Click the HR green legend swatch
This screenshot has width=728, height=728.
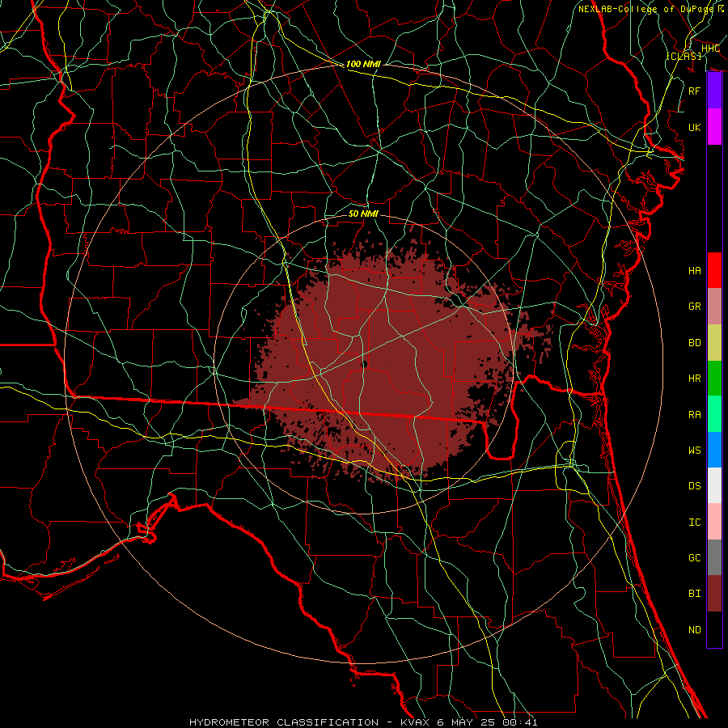[x=714, y=379]
